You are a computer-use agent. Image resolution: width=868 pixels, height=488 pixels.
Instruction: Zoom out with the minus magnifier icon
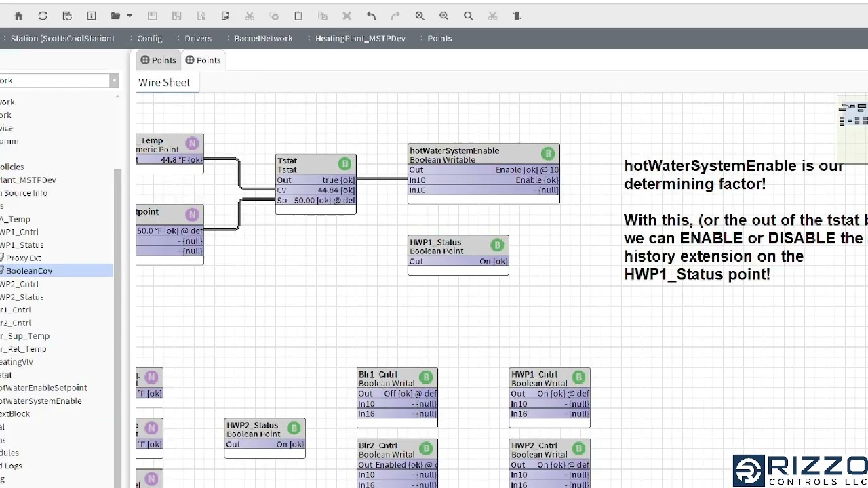pyautogui.click(x=444, y=16)
